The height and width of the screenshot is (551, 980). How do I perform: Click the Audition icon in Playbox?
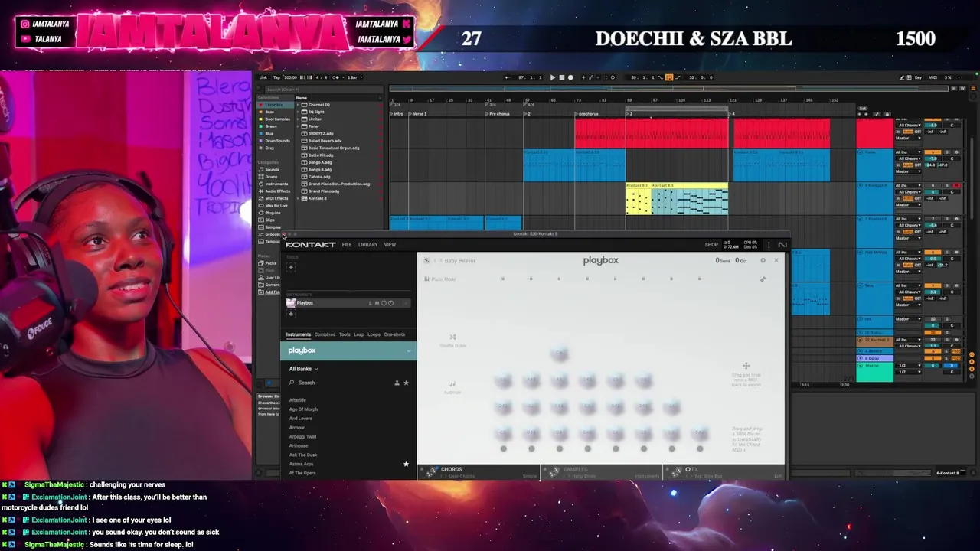452,384
